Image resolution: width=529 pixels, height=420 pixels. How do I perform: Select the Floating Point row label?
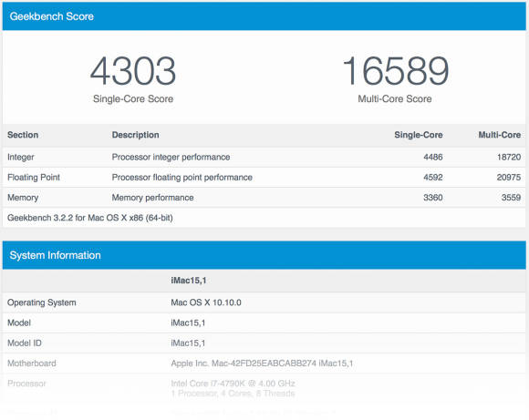(x=34, y=178)
